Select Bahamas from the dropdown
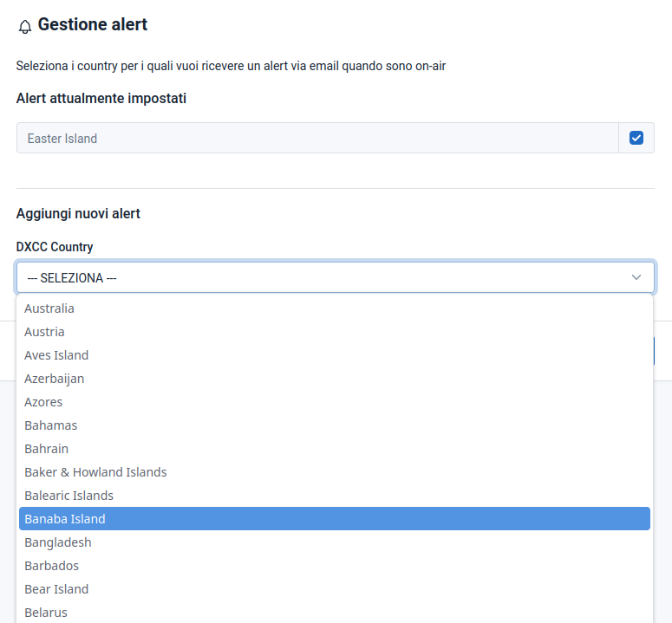The height and width of the screenshot is (623, 672). coord(51,425)
